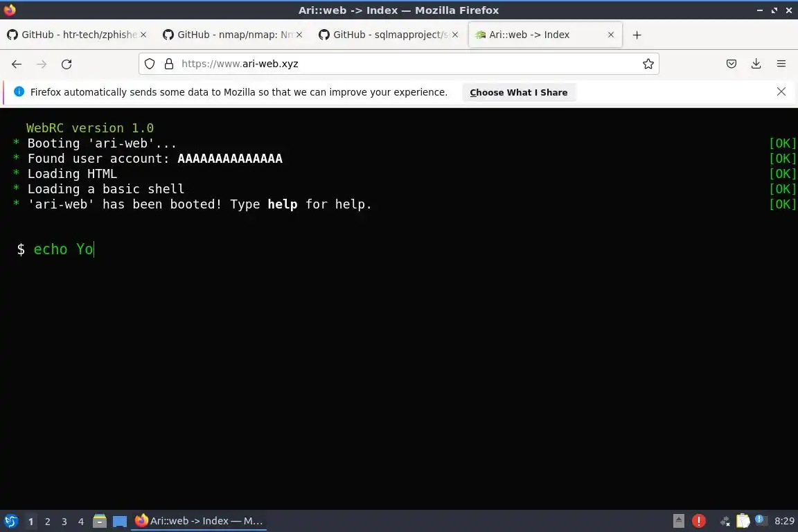The image size is (798, 532).
Task: Switch to workspace 4
Action: click(x=81, y=522)
